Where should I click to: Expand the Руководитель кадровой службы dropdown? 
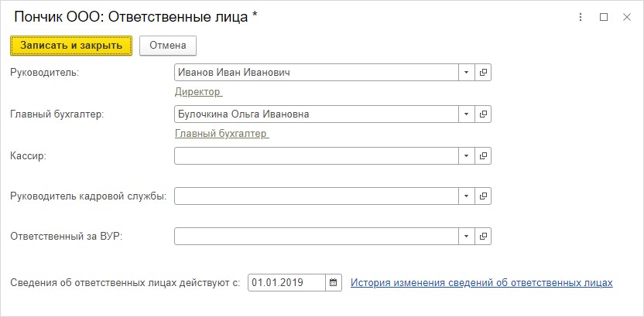pos(467,196)
